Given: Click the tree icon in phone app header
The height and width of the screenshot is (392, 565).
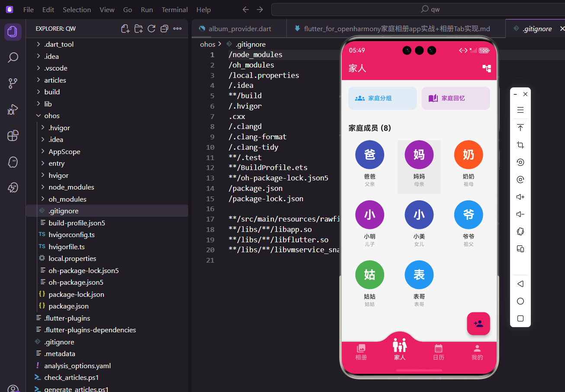Looking at the screenshot, I should [487, 68].
